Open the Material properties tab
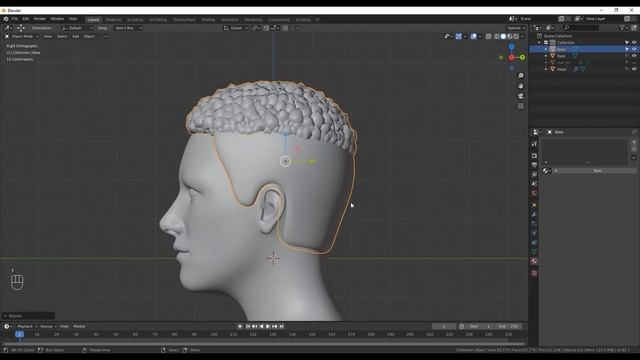 (x=534, y=261)
